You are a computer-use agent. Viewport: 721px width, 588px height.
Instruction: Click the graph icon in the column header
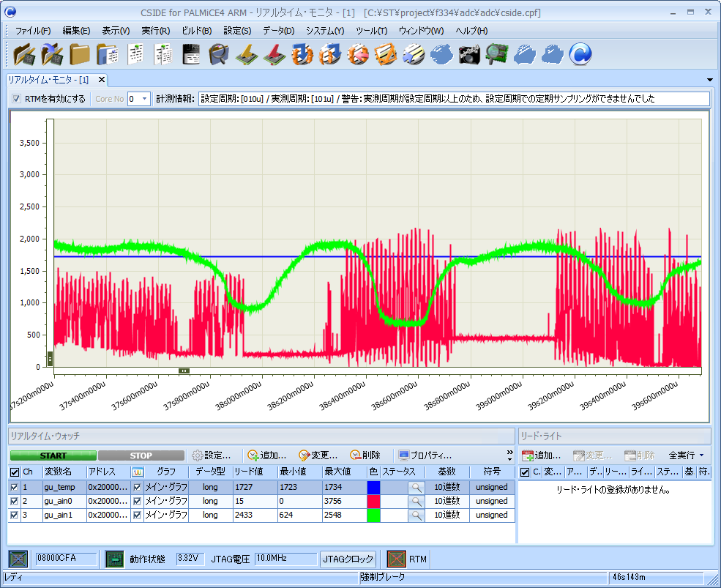138,472
